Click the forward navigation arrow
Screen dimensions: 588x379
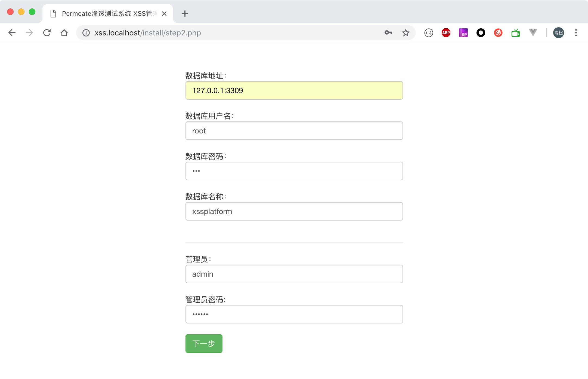(29, 33)
